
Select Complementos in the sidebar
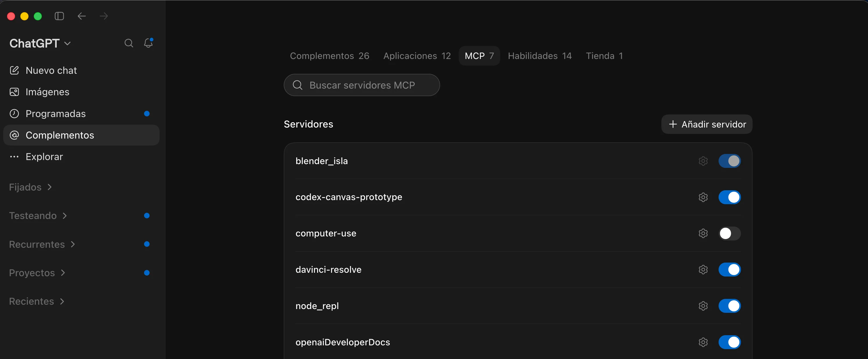click(81, 135)
